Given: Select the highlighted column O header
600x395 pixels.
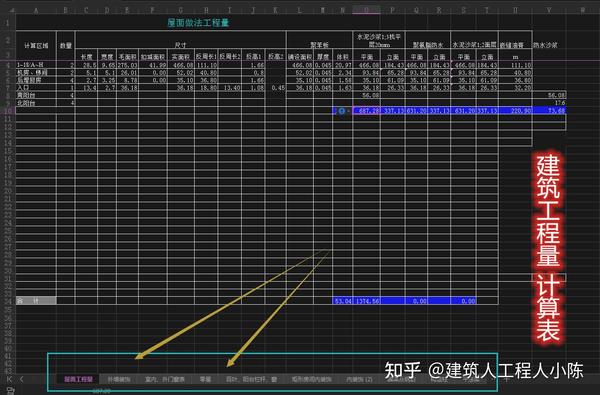Looking at the screenshot, I should point(366,10).
